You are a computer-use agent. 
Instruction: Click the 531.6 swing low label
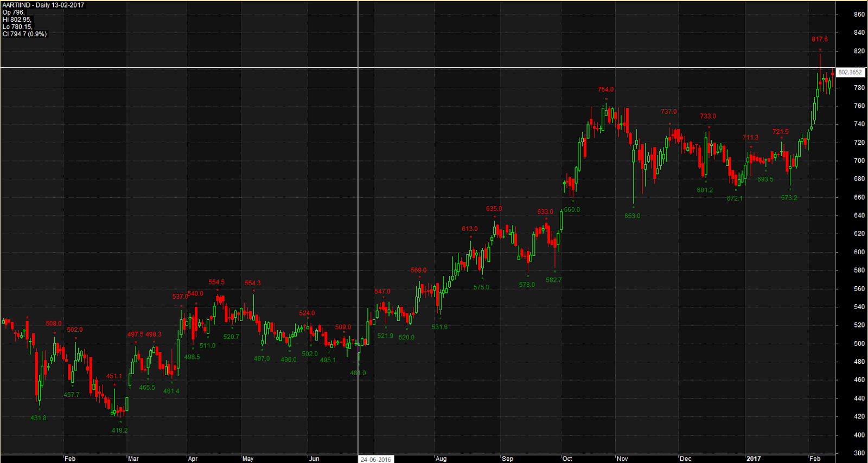(x=440, y=327)
